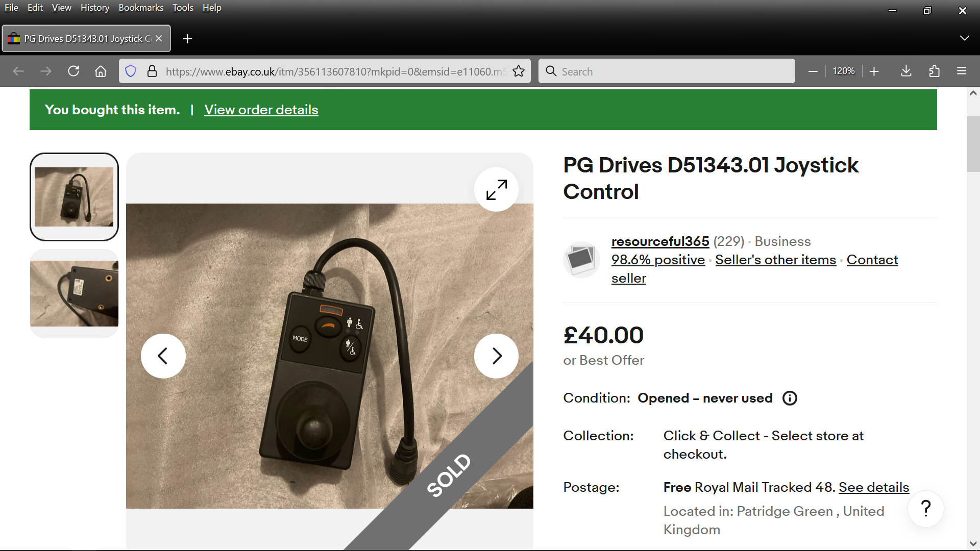The width and height of the screenshot is (980, 551).
Task: Click the condition info icon
Action: click(x=790, y=398)
